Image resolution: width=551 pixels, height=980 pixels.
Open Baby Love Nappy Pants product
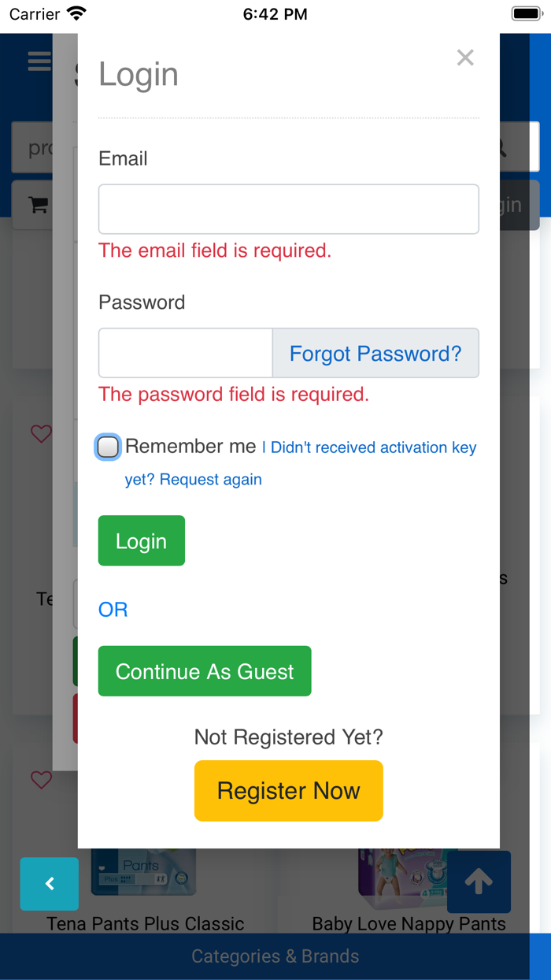coord(409,923)
